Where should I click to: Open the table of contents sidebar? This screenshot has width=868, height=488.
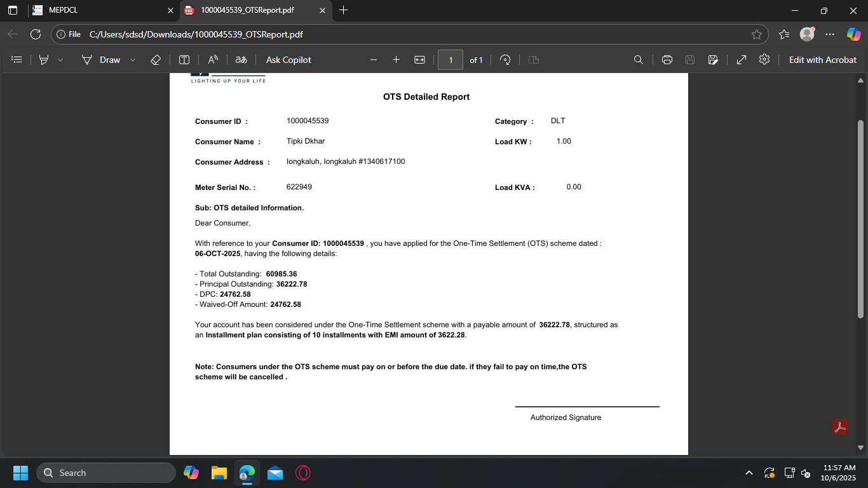coord(17,60)
